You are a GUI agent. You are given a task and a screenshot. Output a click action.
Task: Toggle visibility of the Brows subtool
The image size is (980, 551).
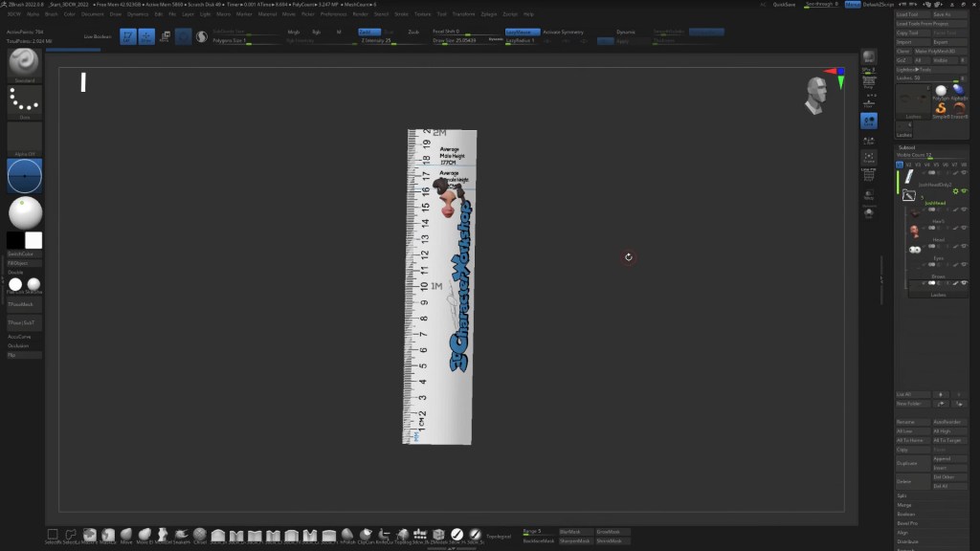965,265
